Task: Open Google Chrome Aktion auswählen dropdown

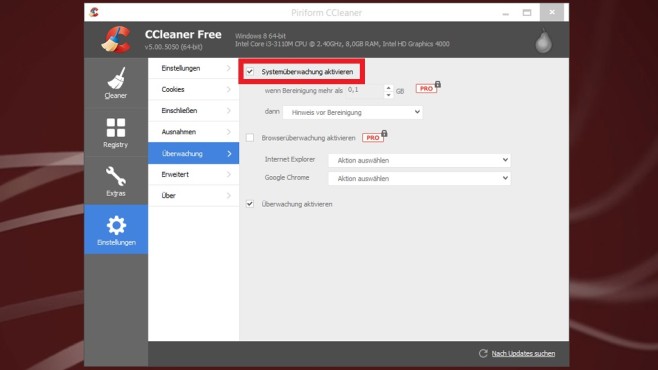Action: point(419,178)
